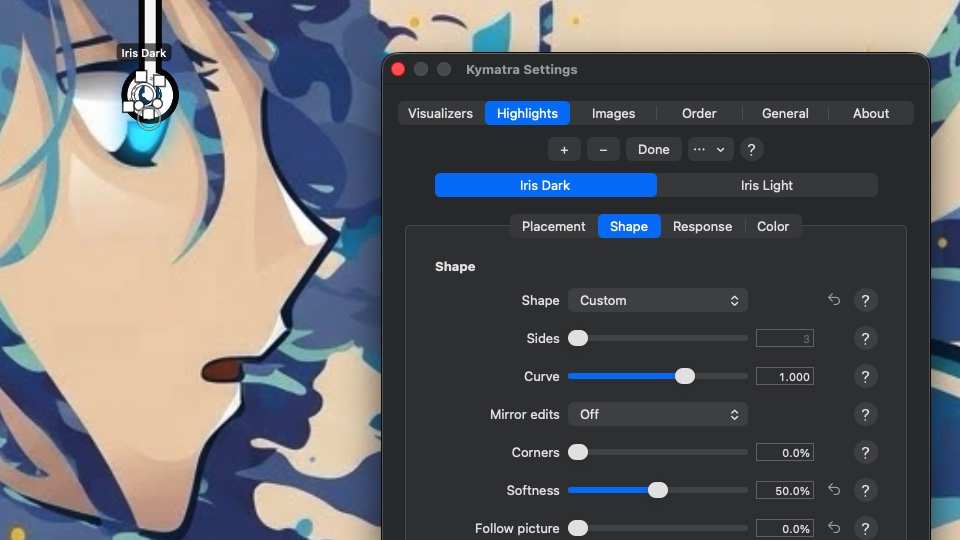The width and height of the screenshot is (960, 540).
Task: Open help for the Sides slider
Action: pyautogui.click(x=865, y=339)
